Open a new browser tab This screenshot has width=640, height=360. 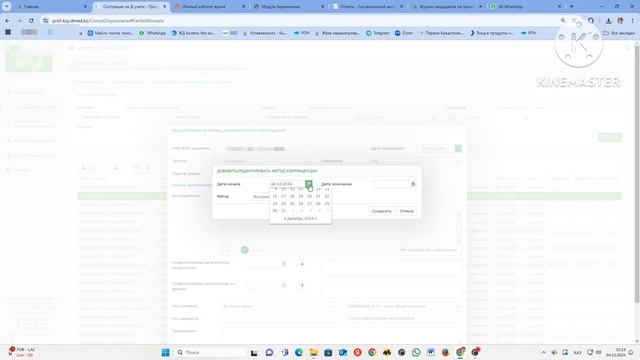tap(571, 7)
